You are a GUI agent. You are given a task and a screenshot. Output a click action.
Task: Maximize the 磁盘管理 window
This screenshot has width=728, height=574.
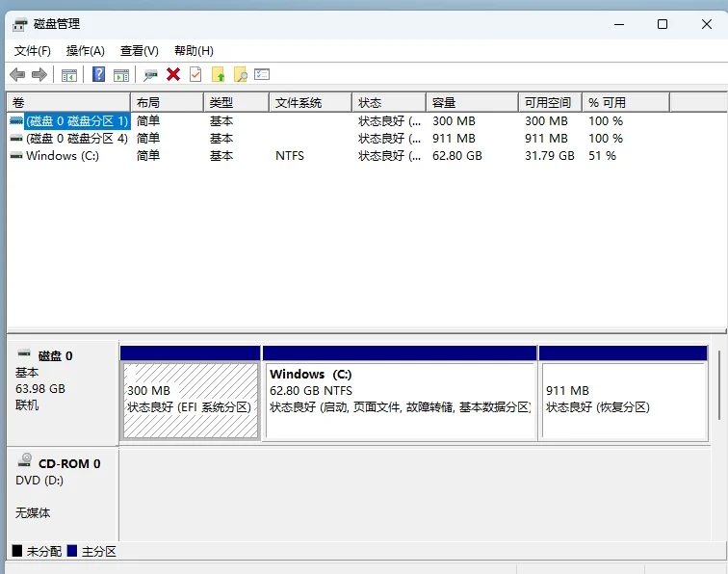pos(663,24)
